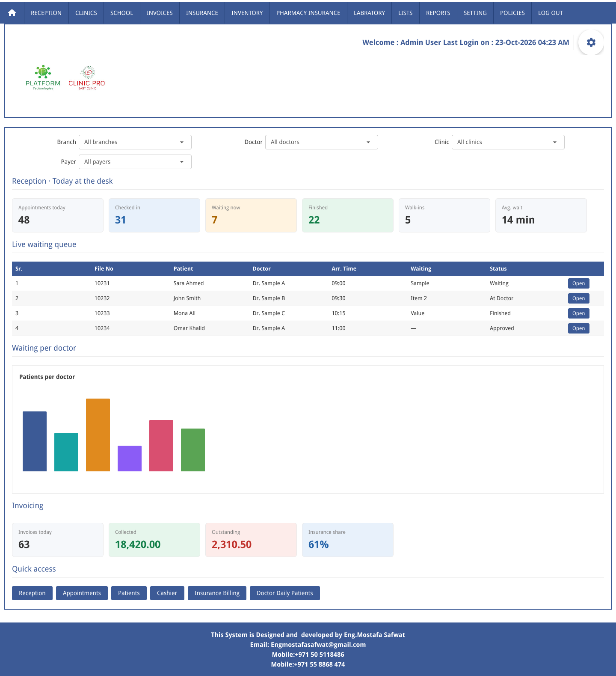The width and height of the screenshot is (616, 676).
Task: Go to the Invoices menu
Action: pyautogui.click(x=160, y=13)
